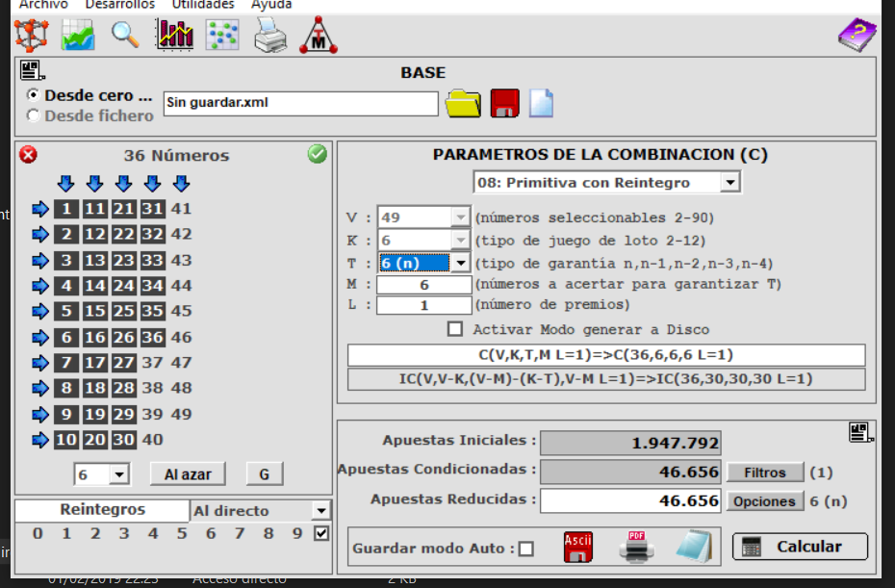Open the blue notepad icon
The image size is (895, 588).
click(694, 547)
